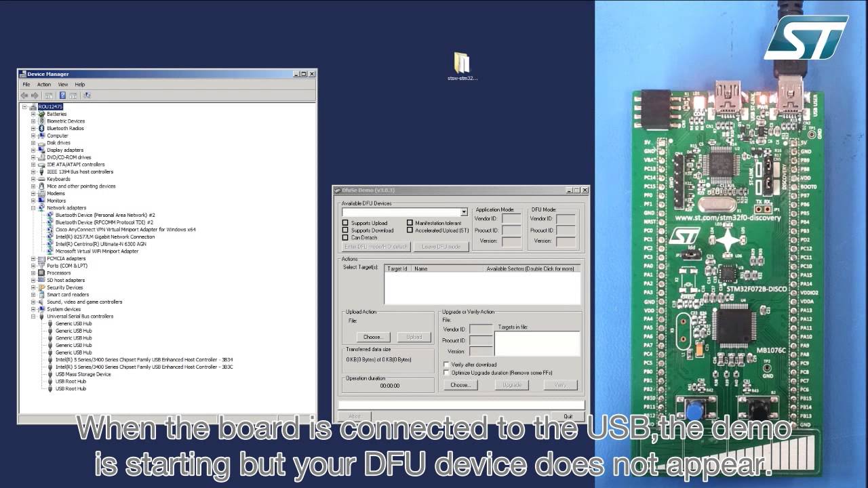Select the Processors category icon
This screenshot has height=488, width=868.
[x=41, y=273]
